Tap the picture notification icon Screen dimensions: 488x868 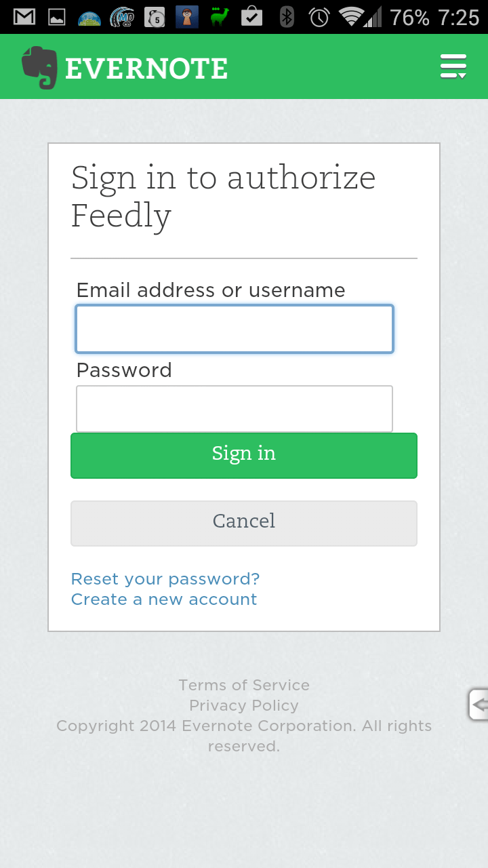pos(57,17)
